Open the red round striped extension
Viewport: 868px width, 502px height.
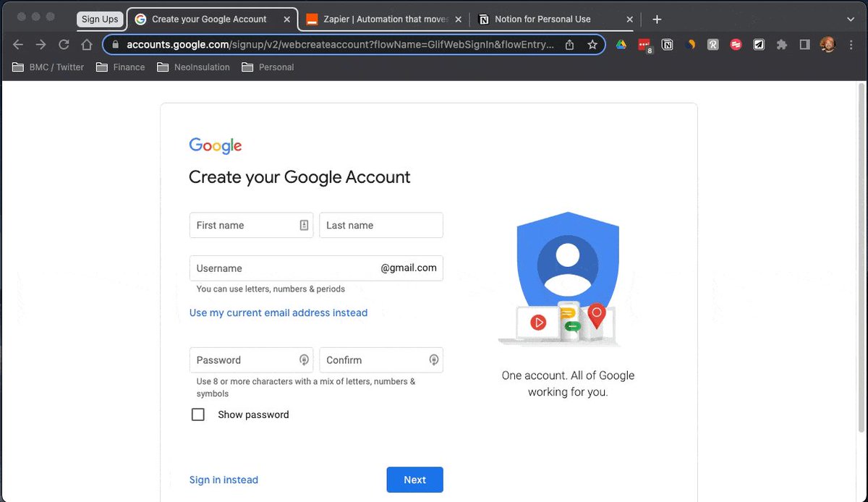(736, 45)
